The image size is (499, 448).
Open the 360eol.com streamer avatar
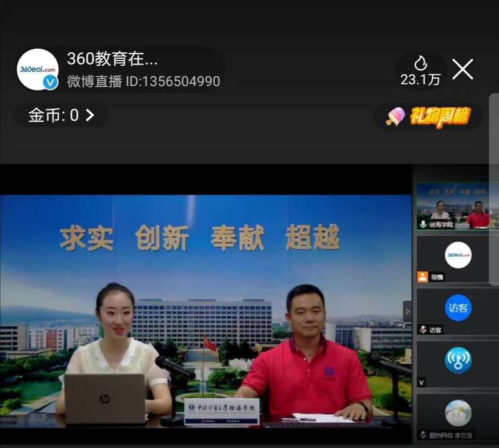tap(37, 69)
